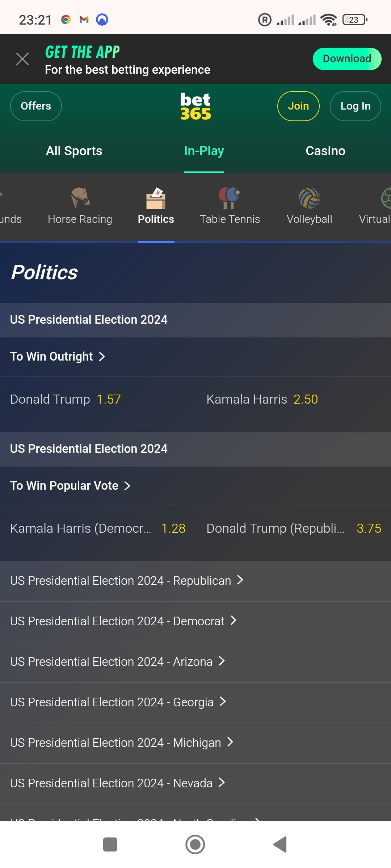Click the Download app button
Screen dimensions: 391x868
(346, 59)
